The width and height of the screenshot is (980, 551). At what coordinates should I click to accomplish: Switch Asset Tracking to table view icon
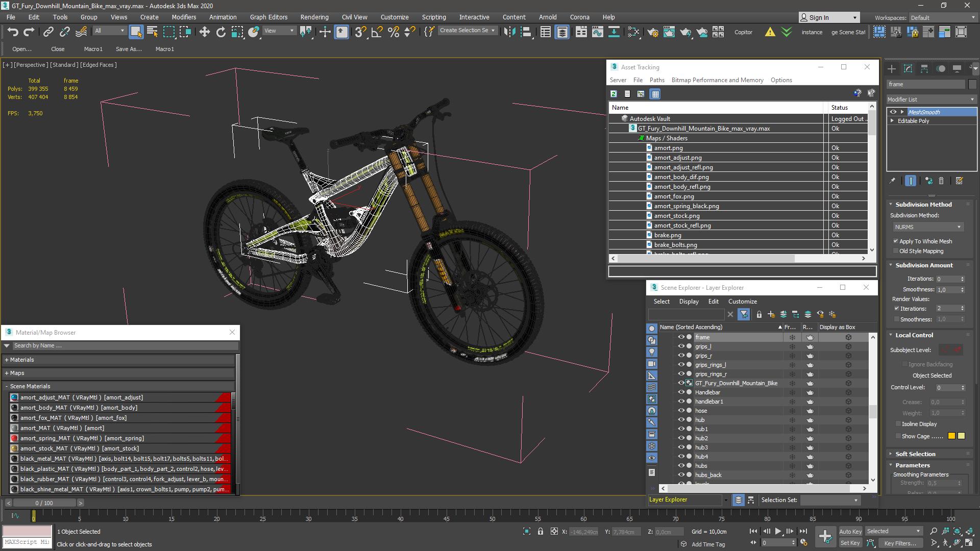click(x=655, y=94)
